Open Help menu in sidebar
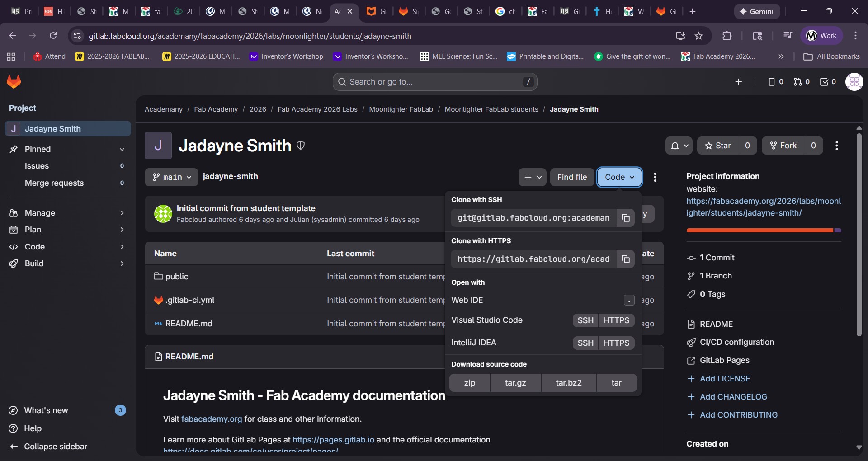 tap(68, 428)
